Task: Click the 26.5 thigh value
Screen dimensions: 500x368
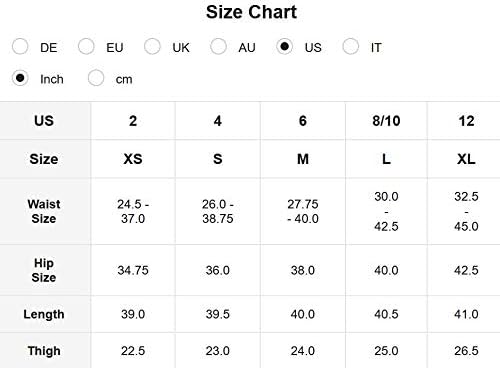Action: click(x=466, y=351)
